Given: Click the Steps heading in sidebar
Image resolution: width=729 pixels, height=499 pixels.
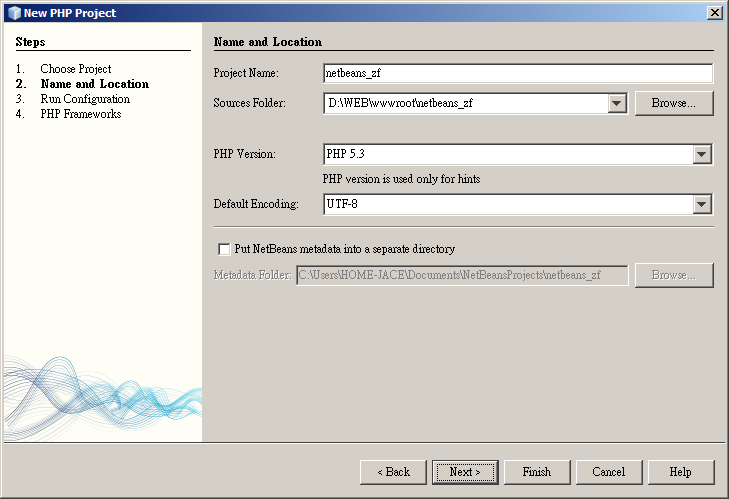Looking at the screenshot, I should pos(30,42).
